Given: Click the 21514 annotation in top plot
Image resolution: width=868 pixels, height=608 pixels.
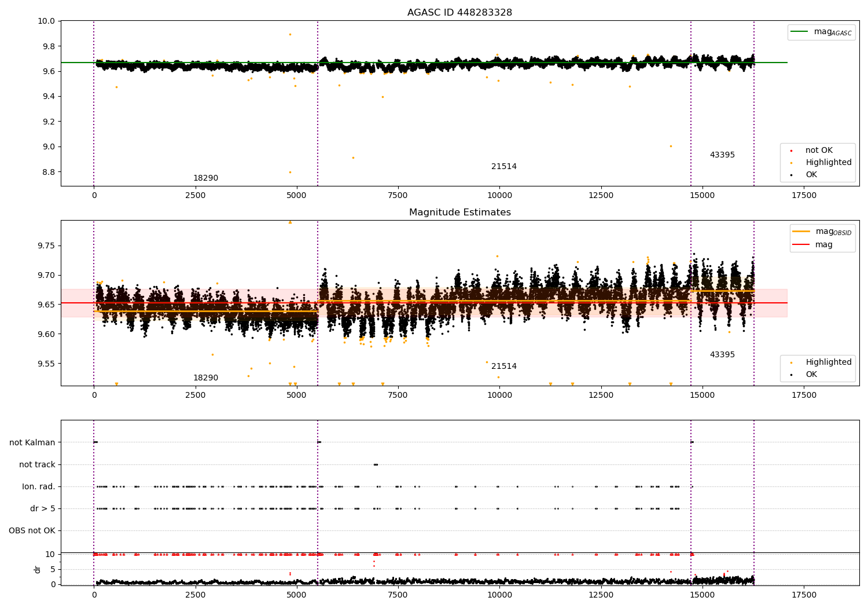Looking at the screenshot, I should point(504,167).
